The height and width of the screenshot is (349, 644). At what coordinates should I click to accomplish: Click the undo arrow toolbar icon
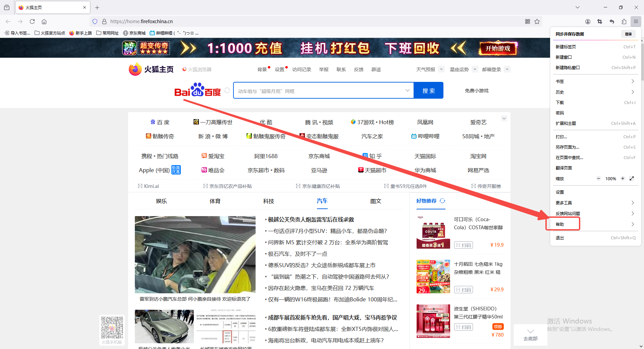pos(612,21)
